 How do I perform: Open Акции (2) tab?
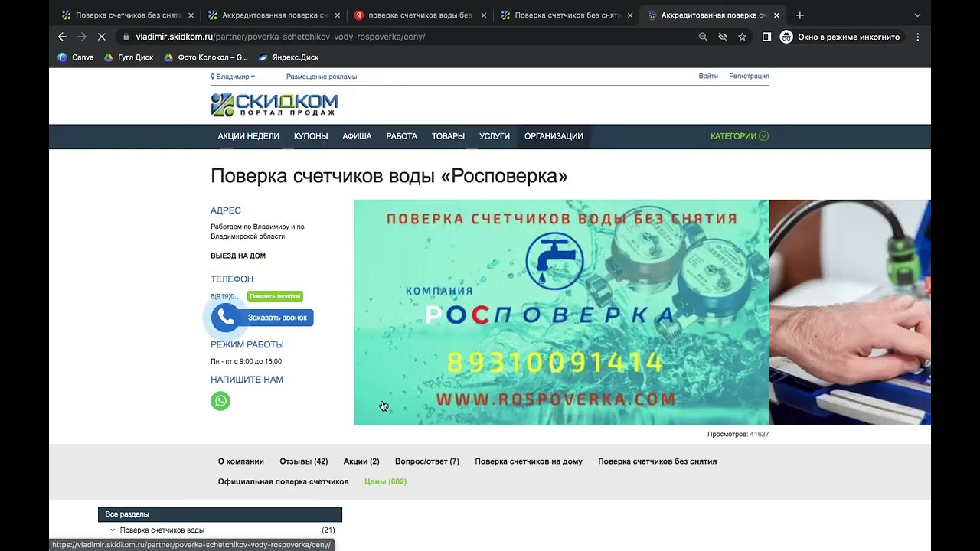[361, 461]
